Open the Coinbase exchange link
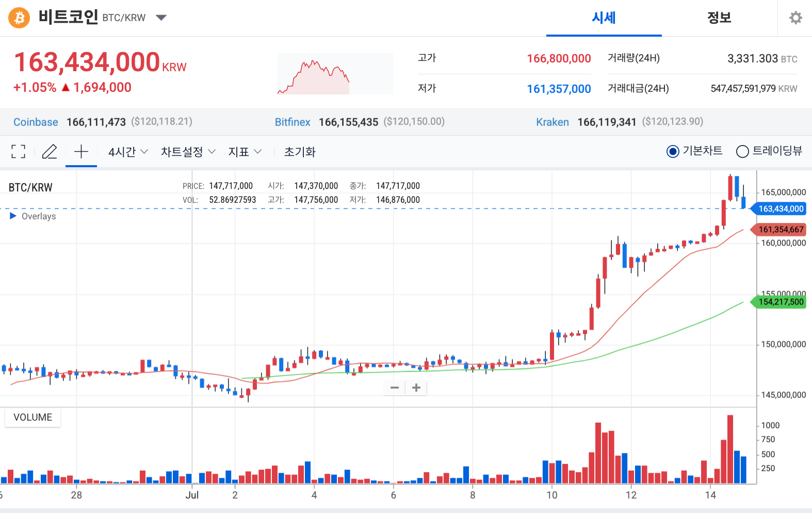 pos(36,122)
